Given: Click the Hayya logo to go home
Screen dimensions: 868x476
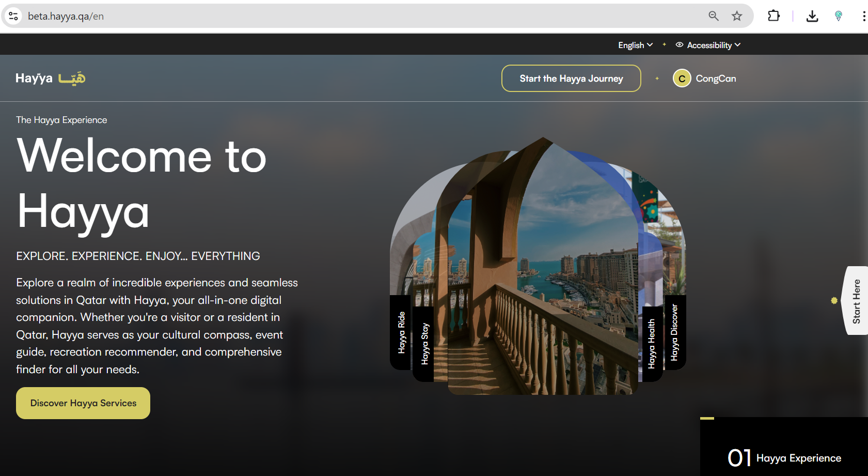Looking at the screenshot, I should coord(51,78).
